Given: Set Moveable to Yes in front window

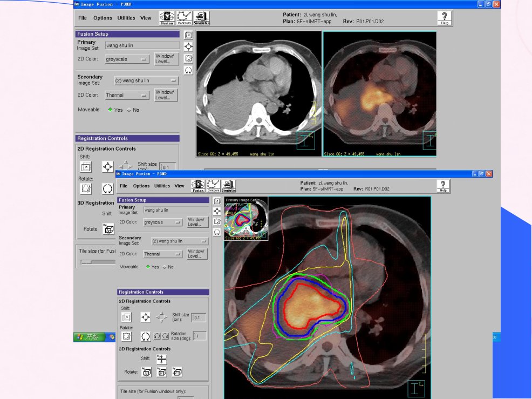Looking at the screenshot, I should click(x=152, y=267).
